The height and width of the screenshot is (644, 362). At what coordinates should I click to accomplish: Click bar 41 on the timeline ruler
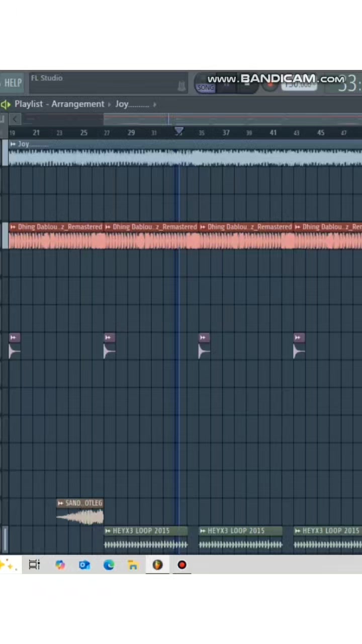click(273, 133)
